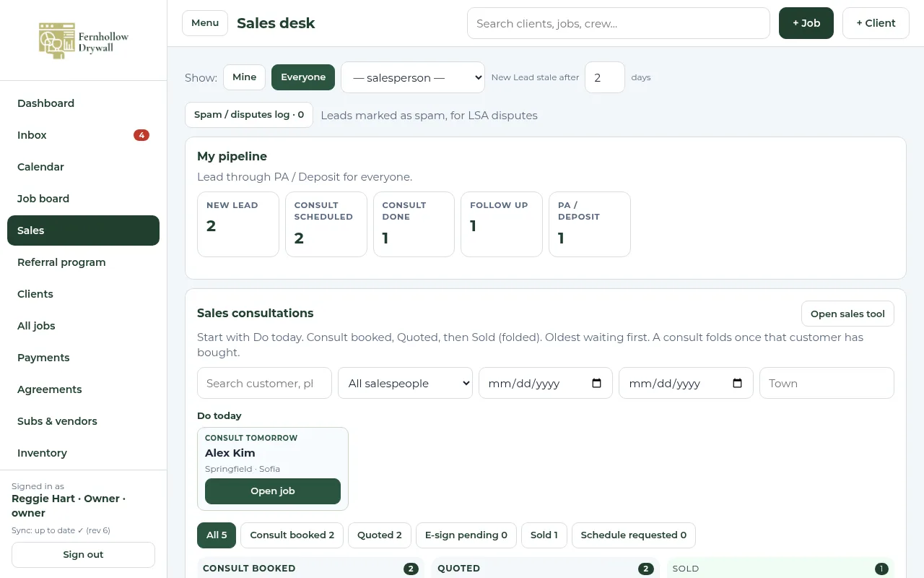Click the Menu button

(x=205, y=23)
